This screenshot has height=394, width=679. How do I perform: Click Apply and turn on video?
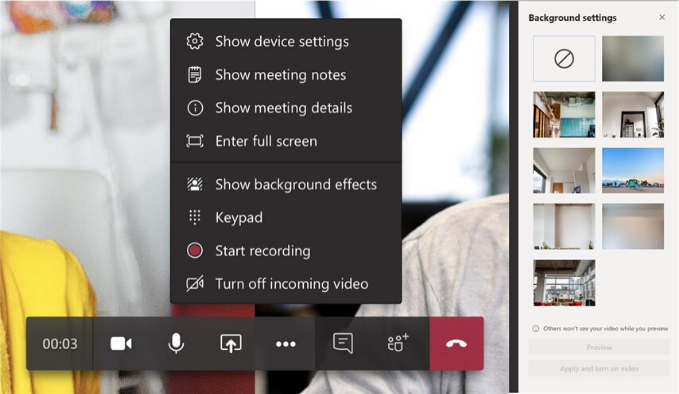[599, 368]
